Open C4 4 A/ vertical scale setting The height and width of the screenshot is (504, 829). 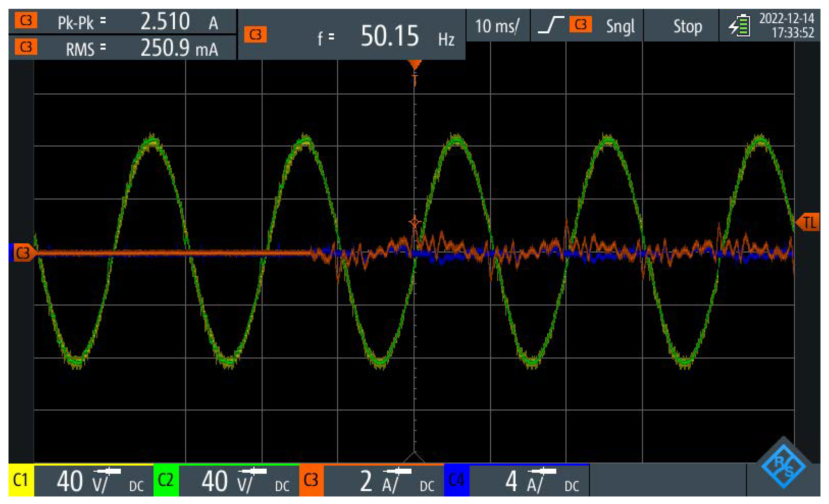coord(524,481)
